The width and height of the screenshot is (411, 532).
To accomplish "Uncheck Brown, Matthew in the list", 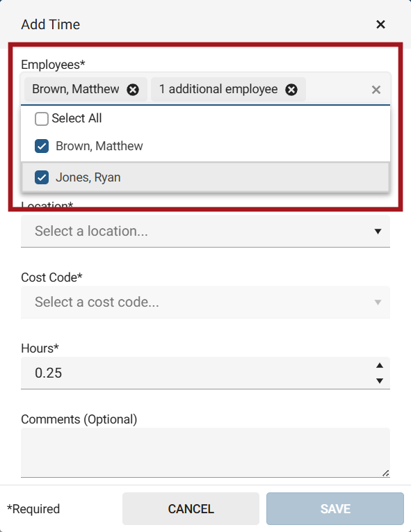I will [x=42, y=146].
